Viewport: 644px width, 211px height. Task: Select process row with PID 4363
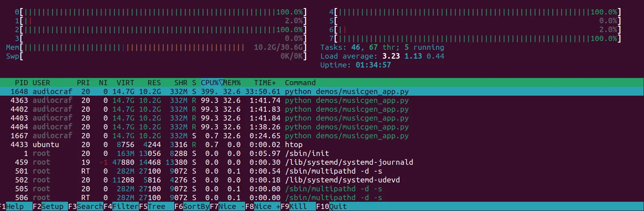[322, 100]
